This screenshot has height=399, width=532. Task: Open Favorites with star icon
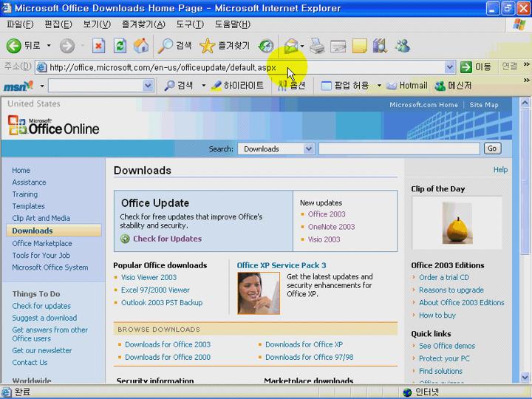coord(207,46)
